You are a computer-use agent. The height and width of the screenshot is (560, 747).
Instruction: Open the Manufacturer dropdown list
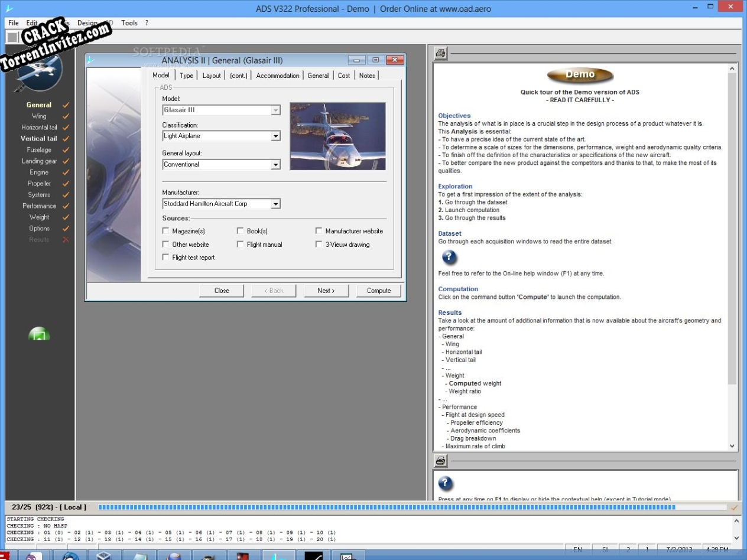click(274, 204)
